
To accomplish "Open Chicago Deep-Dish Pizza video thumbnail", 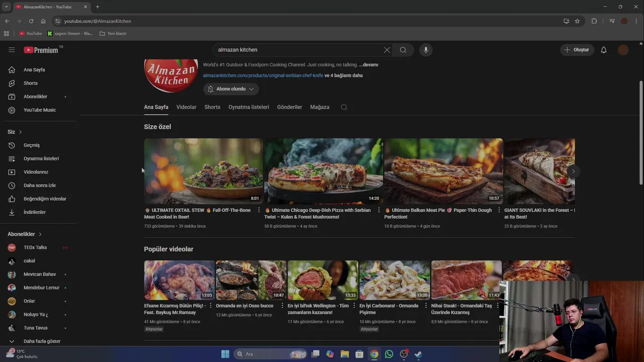I will point(324,171).
